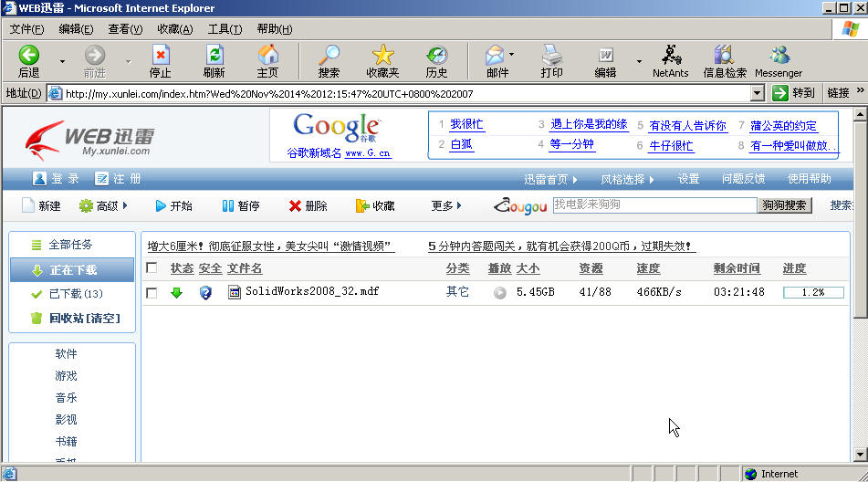Screen dimensions: 868x482
Task: Click play icon in SolidWorks row
Action: click(500, 293)
